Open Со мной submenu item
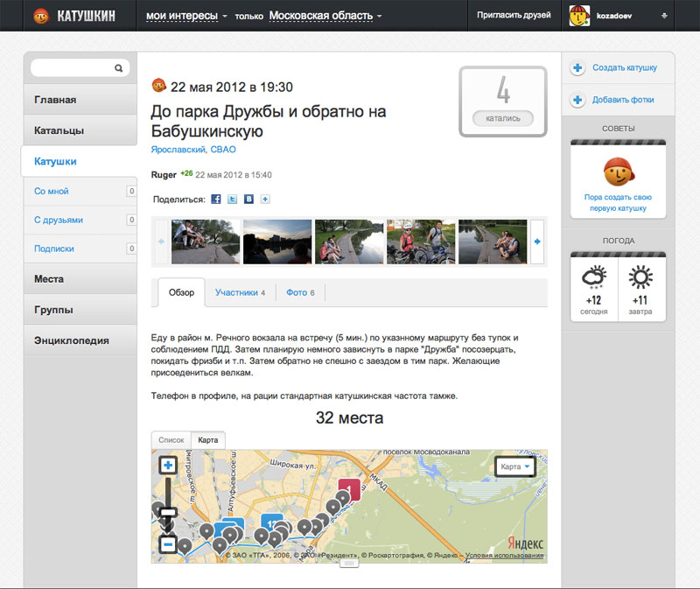This screenshot has width=700, height=589. 80,191
